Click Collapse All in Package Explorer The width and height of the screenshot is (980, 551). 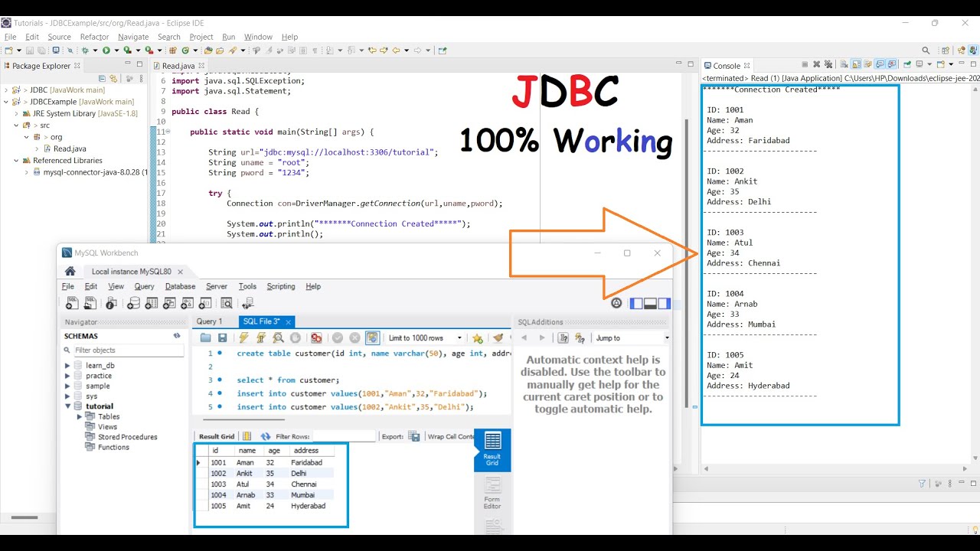101,78
